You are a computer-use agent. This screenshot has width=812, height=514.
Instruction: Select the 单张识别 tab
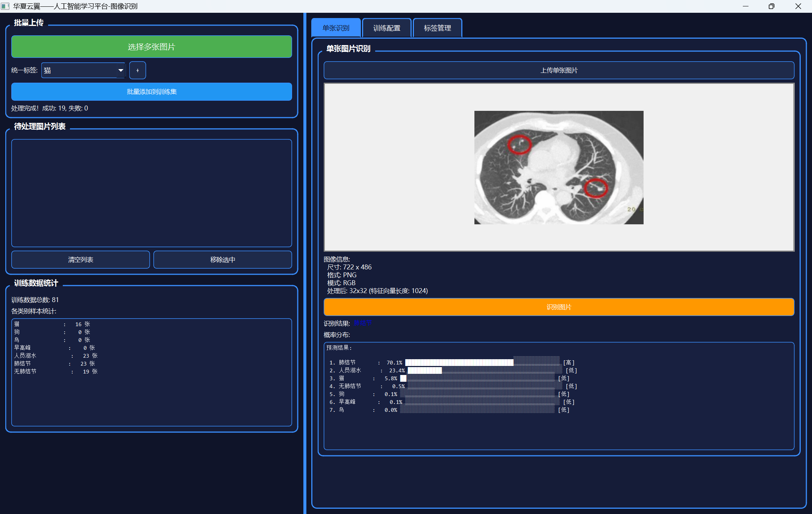click(336, 28)
